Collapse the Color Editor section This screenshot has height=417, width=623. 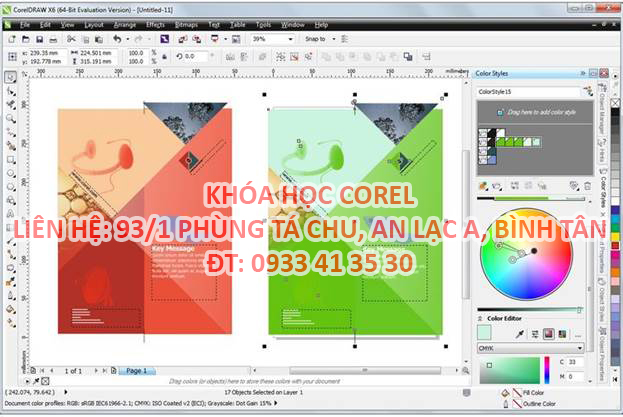(480, 319)
